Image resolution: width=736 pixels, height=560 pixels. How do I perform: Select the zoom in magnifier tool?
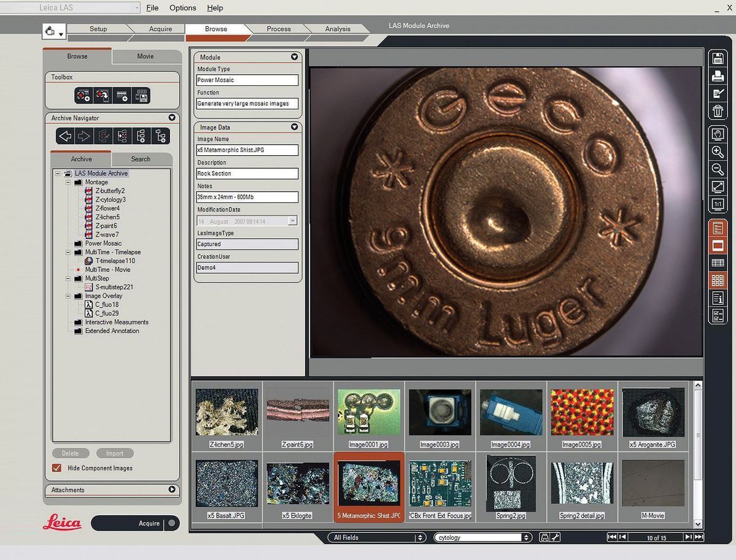pos(717,152)
